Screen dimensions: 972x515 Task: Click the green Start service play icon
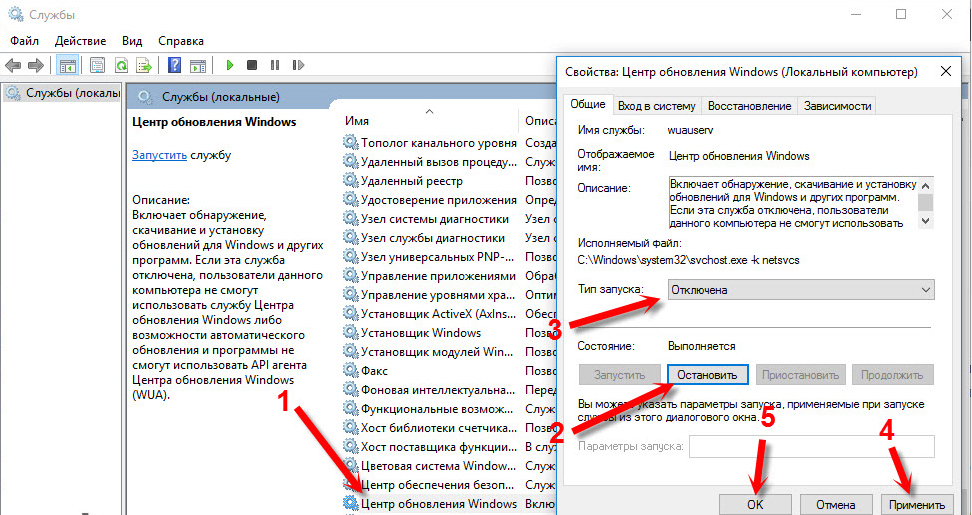click(230, 65)
